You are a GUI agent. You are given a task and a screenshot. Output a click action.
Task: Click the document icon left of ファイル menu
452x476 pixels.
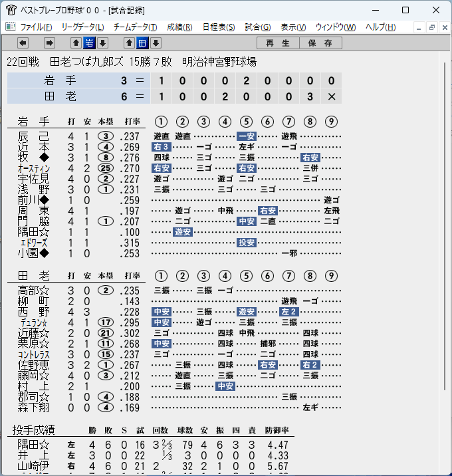click(11, 27)
